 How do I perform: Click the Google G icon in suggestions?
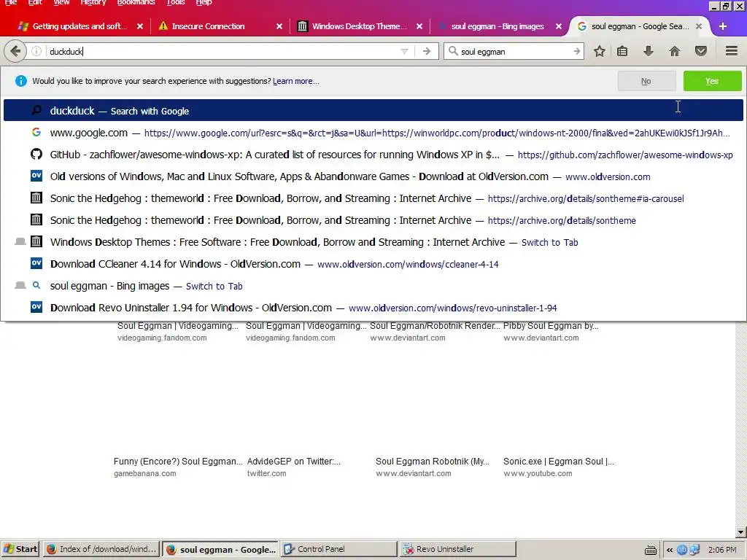[36, 133]
